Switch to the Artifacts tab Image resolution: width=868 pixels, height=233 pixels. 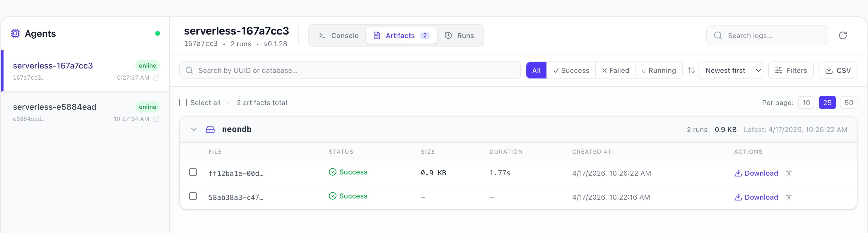[401, 35]
